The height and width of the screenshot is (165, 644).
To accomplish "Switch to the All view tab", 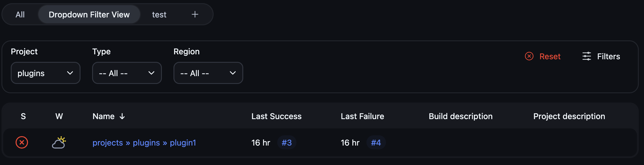I will [20, 15].
